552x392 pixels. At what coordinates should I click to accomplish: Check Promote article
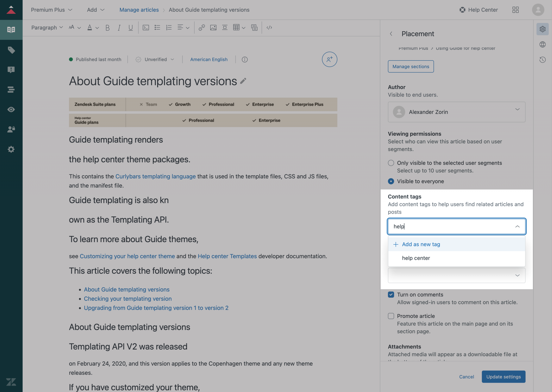tap(391, 316)
